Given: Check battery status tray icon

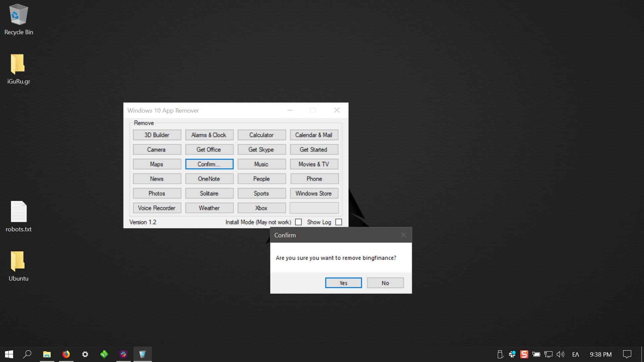Looking at the screenshot, I should click(536, 354).
